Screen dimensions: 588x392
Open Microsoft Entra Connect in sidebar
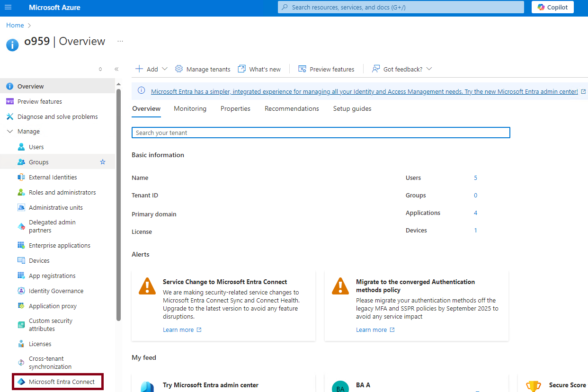(x=58, y=382)
